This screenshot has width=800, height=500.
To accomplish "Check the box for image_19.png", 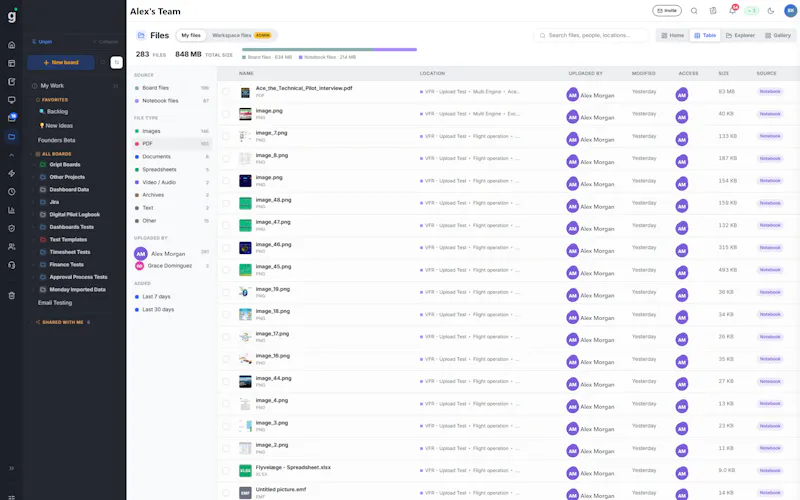I will [x=226, y=292].
